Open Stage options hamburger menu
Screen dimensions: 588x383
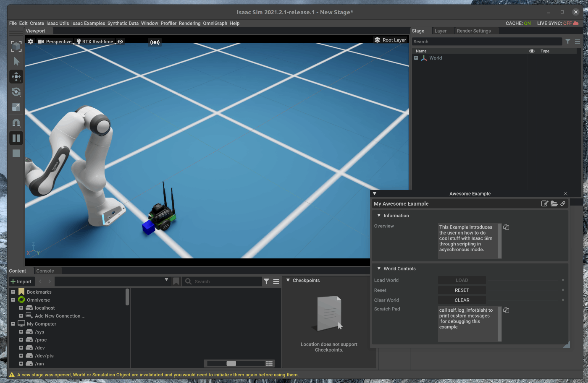pos(577,42)
